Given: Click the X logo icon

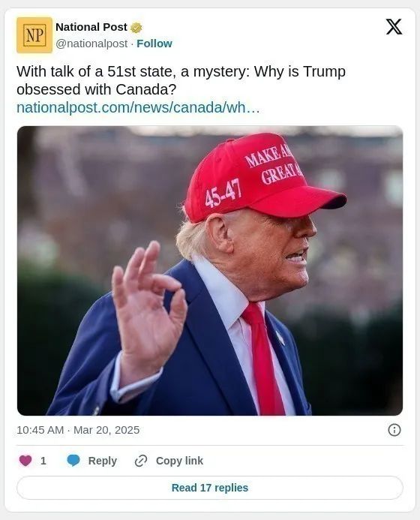Looking at the screenshot, I should (394, 27).
